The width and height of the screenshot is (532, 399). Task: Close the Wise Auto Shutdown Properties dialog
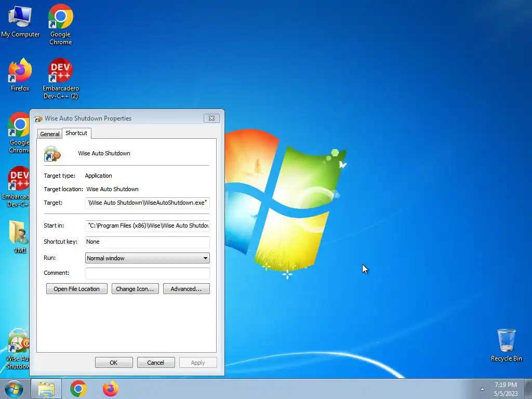pyautogui.click(x=211, y=118)
